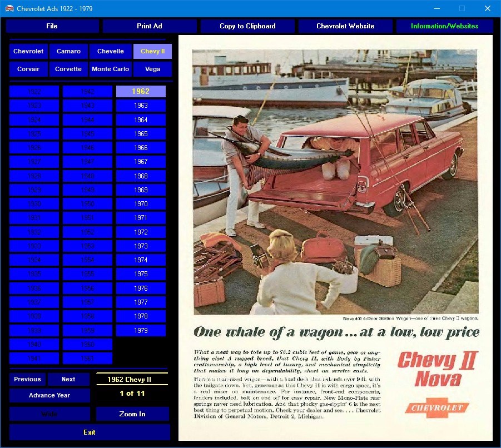
Task: Click the Advance Year button
Action: click(x=49, y=395)
